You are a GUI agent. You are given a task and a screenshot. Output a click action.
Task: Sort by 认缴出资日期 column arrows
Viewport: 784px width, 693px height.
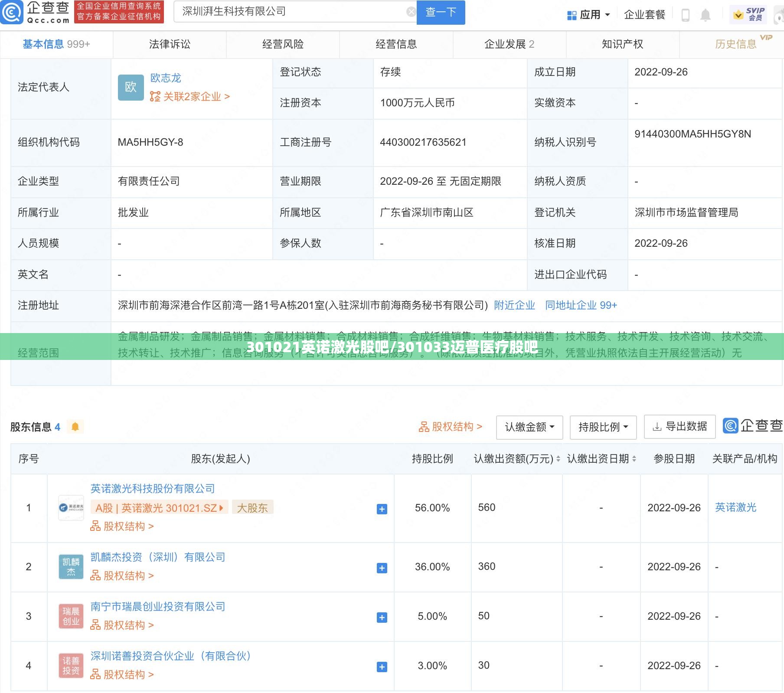coord(634,459)
